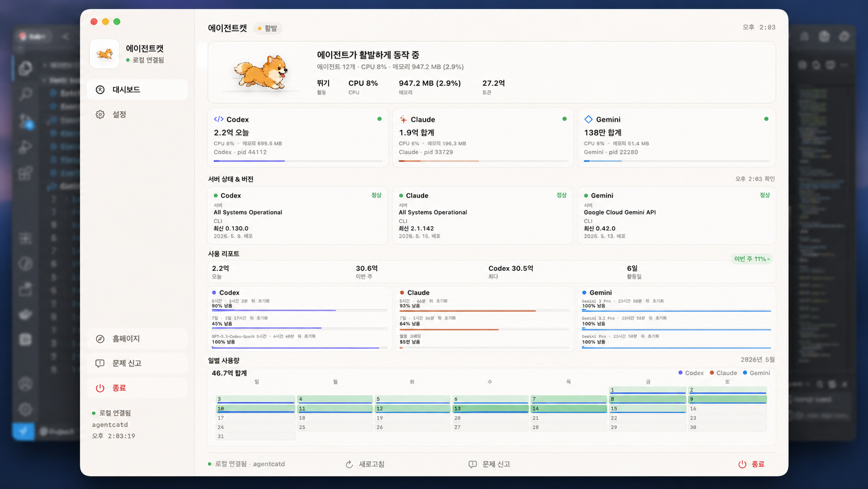Click the Claude agent card progress bar
Screen dimensions: 868x489
(483, 161)
